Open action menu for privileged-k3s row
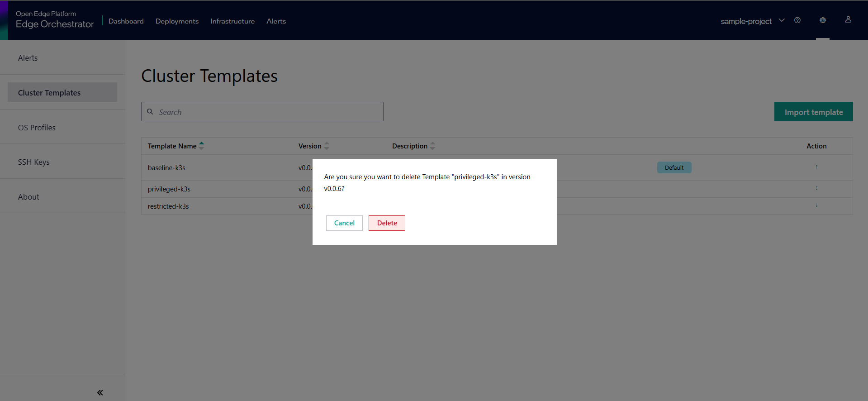The height and width of the screenshot is (401, 868). click(x=816, y=188)
